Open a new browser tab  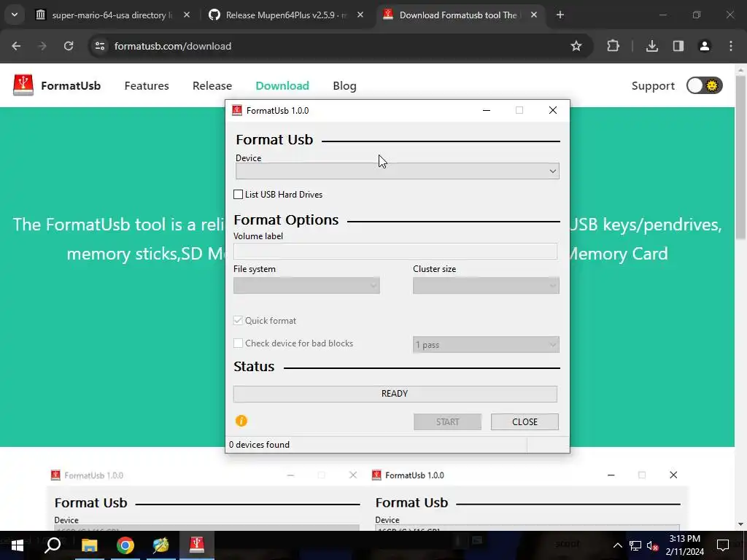point(560,15)
